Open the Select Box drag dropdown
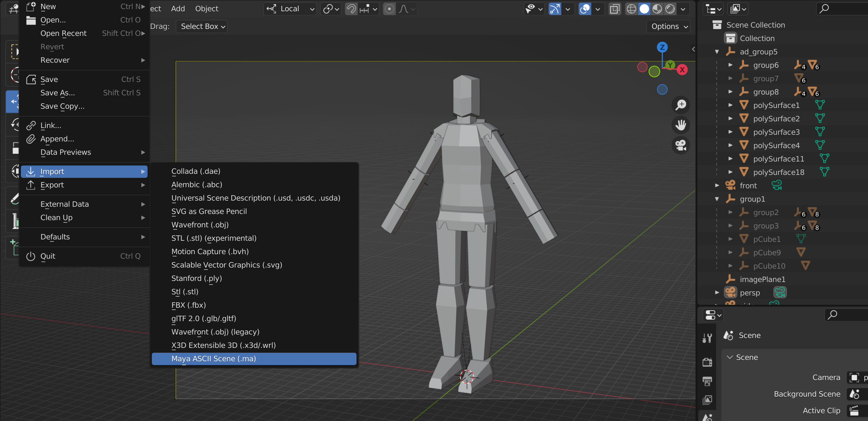Screen dimensions: 868x421 (202, 26)
